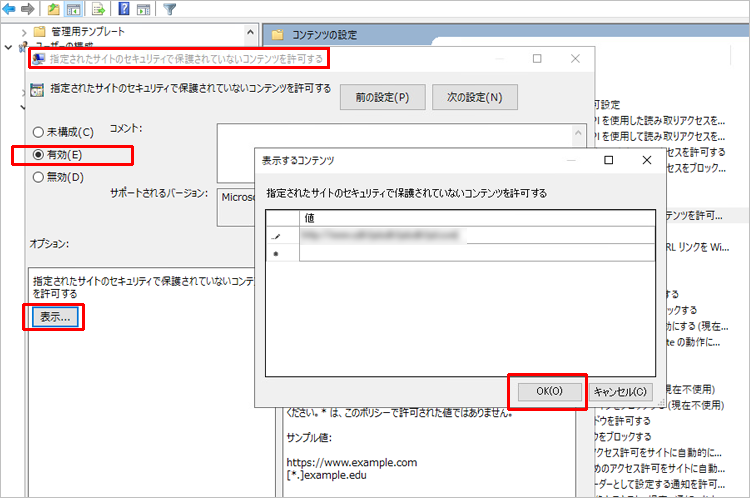
Task: Click the 表示... button under options
Action: 53,317
